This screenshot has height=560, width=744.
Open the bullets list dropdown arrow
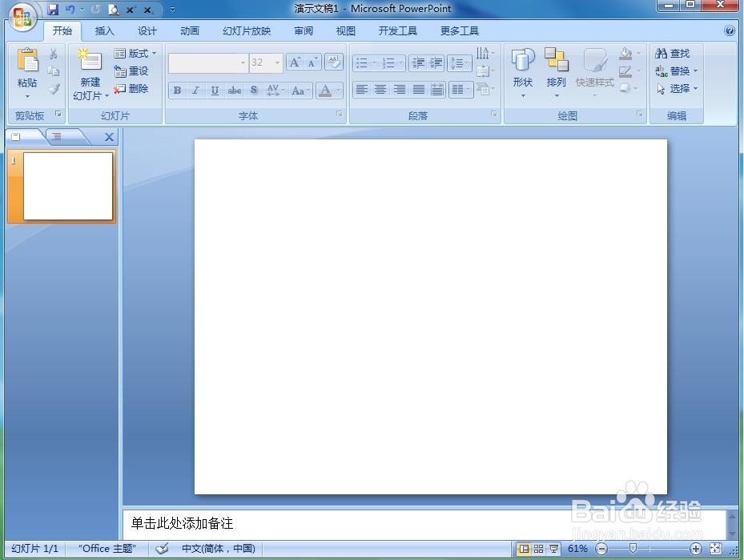point(374,63)
